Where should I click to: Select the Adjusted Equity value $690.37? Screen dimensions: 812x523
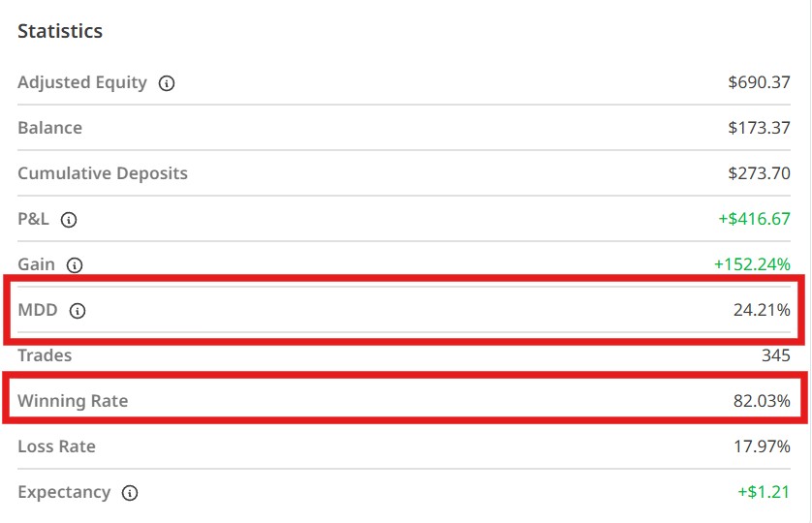click(759, 83)
